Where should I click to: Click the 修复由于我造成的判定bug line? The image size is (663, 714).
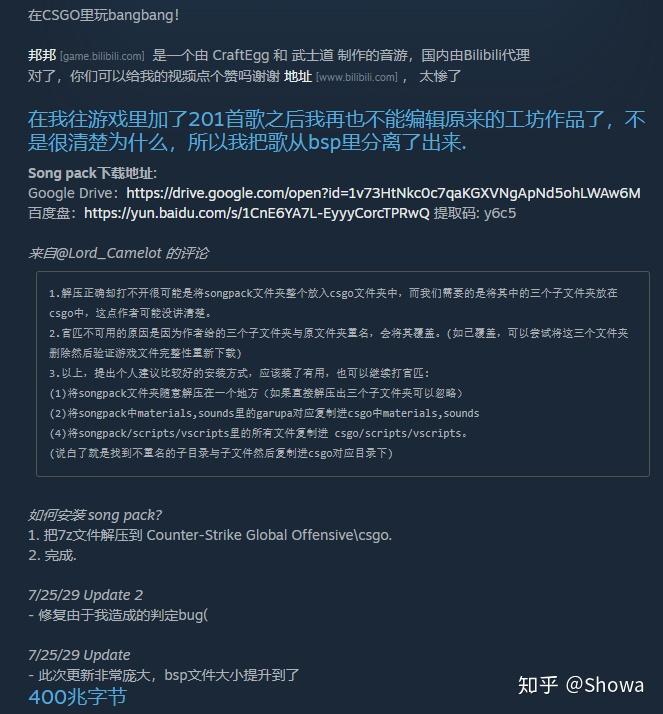[118, 615]
